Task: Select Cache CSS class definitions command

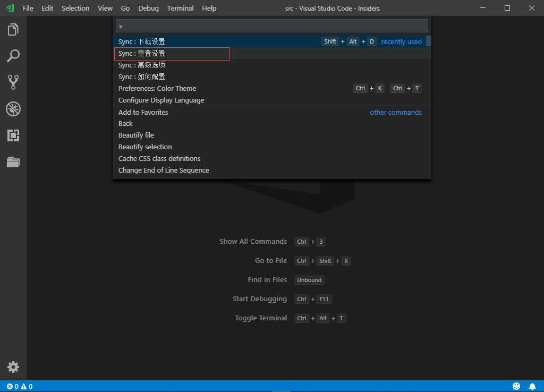Action: click(271, 158)
